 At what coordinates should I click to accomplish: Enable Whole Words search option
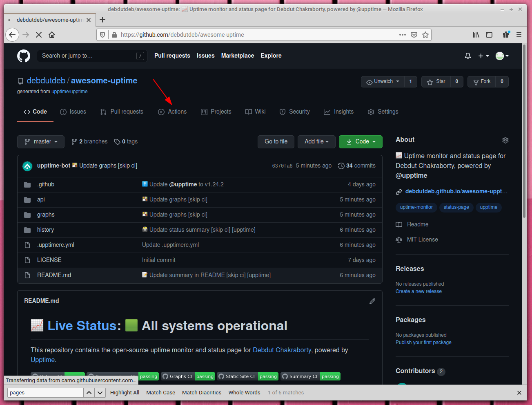[x=244, y=392]
